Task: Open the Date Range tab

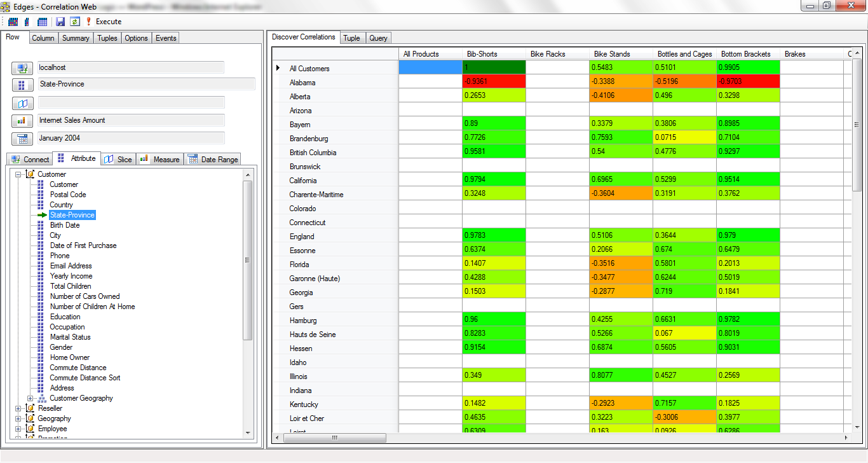Action: pyautogui.click(x=213, y=159)
